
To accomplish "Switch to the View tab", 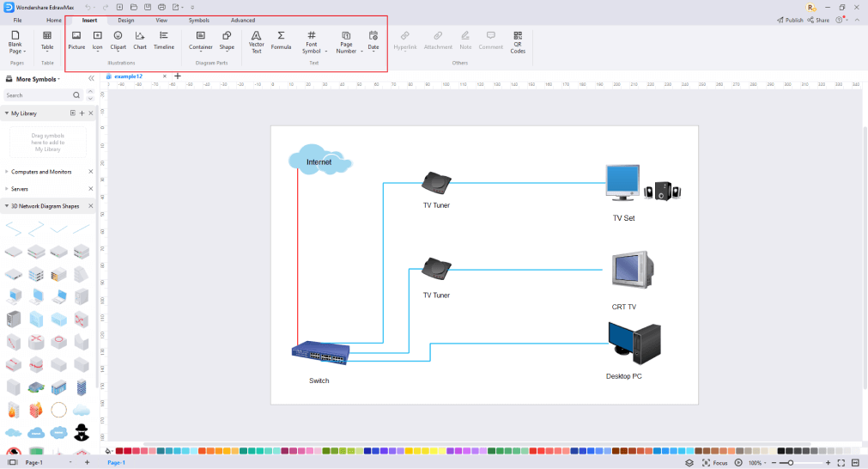I will point(161,20).
